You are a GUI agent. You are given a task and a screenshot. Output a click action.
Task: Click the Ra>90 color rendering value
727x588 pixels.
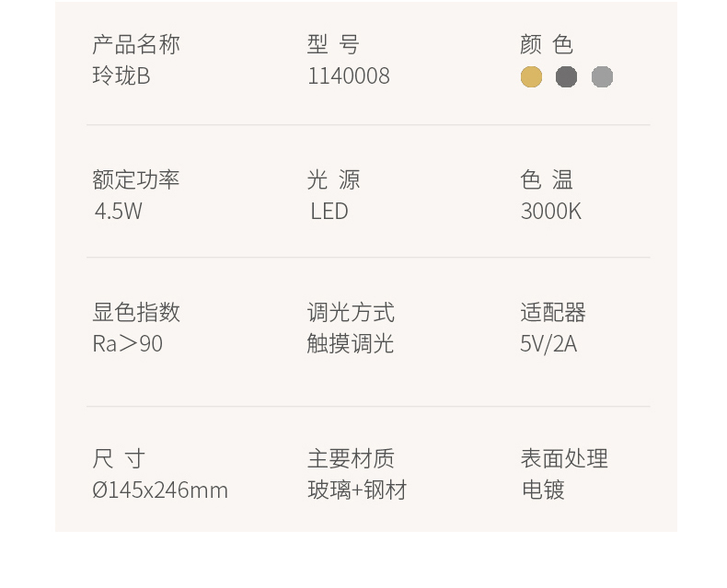tap(127, 344)
